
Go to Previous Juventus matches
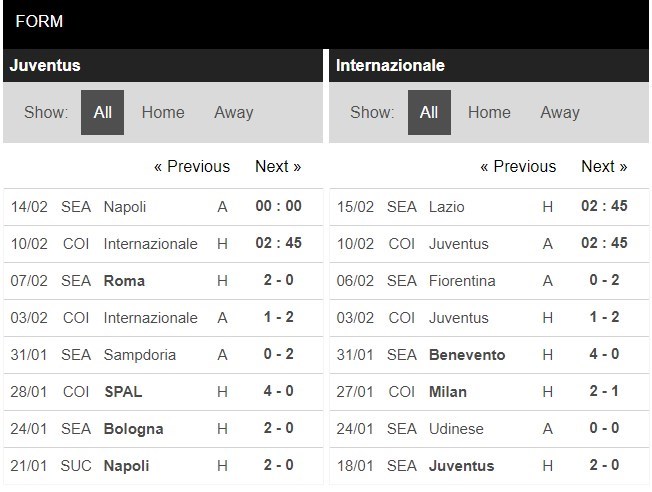point(191,167)
